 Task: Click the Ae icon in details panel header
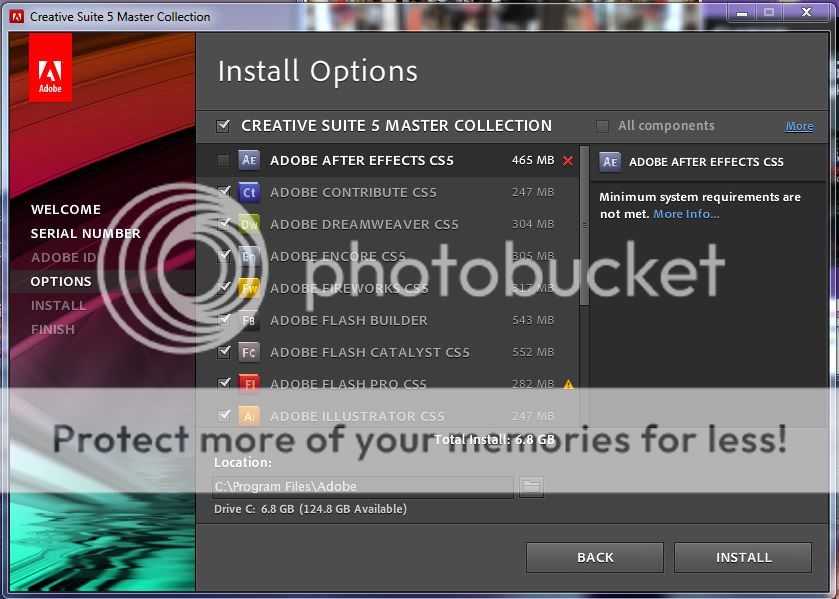610,162
